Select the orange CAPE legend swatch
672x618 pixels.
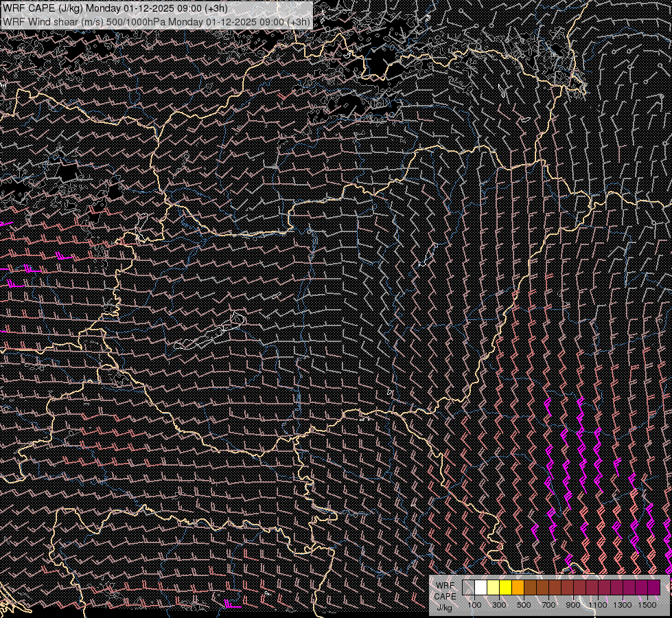coord(518,588)
